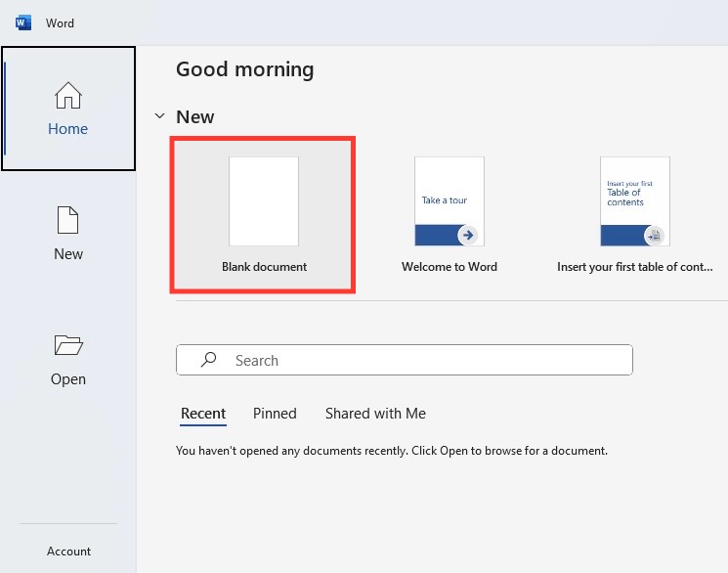Click the New section heading
This screenshot has width=728, height=573.
point(195,116)
